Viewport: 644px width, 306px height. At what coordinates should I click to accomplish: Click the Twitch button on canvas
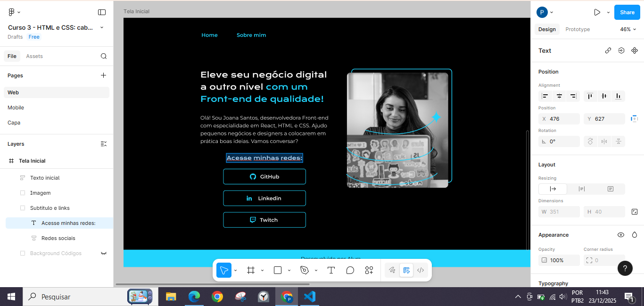pos(264,220)
